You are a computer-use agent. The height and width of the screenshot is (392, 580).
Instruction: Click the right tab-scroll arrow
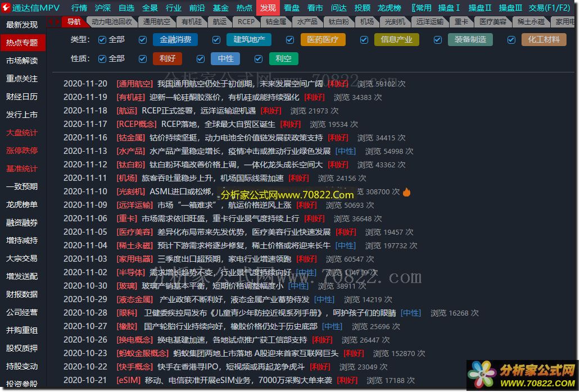[57, 22]
